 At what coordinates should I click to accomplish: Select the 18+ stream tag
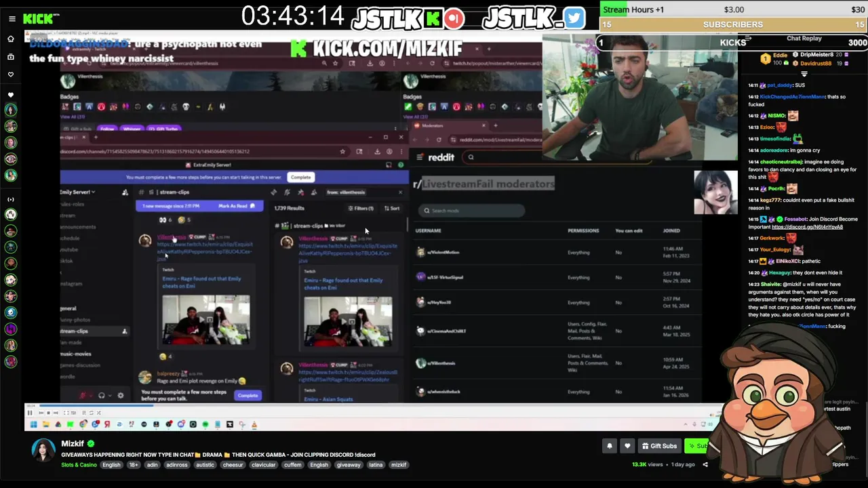pos(134,465)
